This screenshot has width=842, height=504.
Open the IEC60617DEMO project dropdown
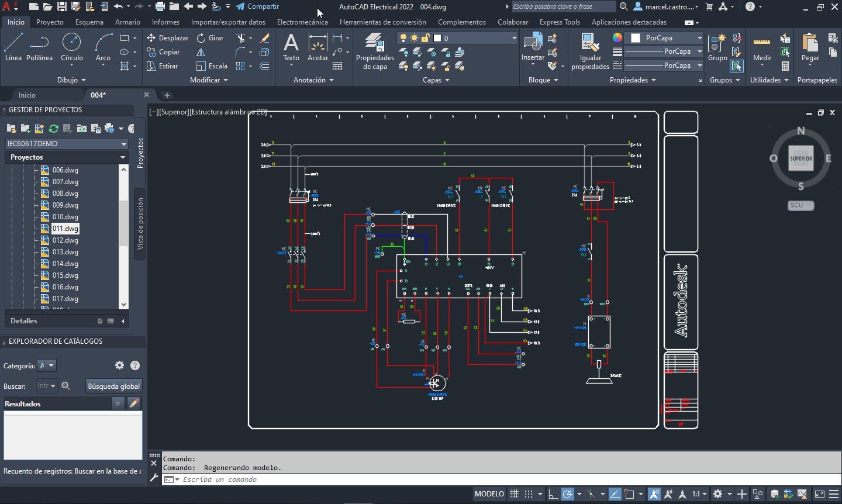coord(67,143)
